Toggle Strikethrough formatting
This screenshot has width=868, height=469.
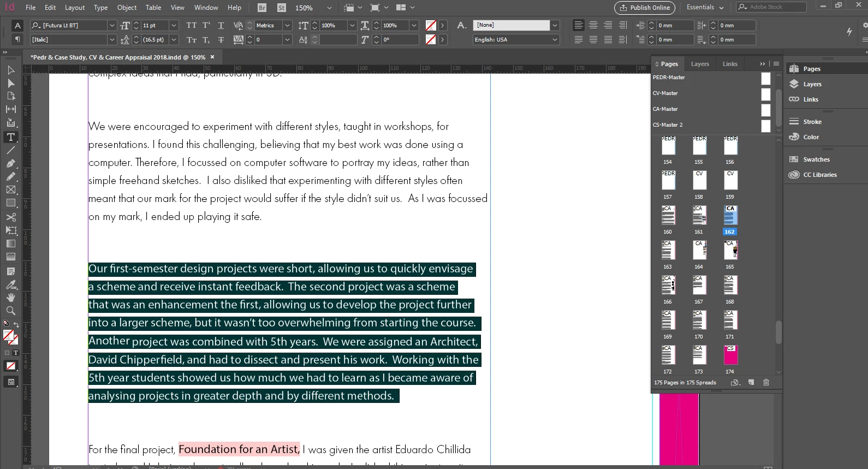[x=221, y=40]
